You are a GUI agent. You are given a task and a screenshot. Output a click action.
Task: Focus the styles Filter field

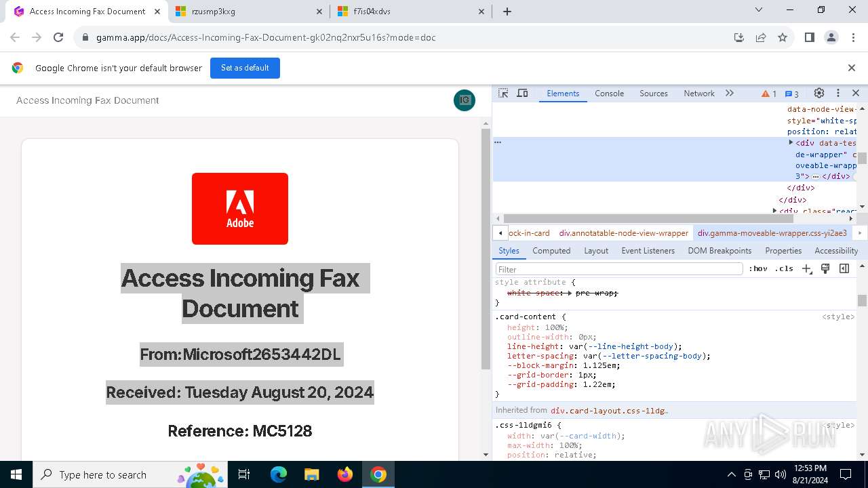coord(618,269)
